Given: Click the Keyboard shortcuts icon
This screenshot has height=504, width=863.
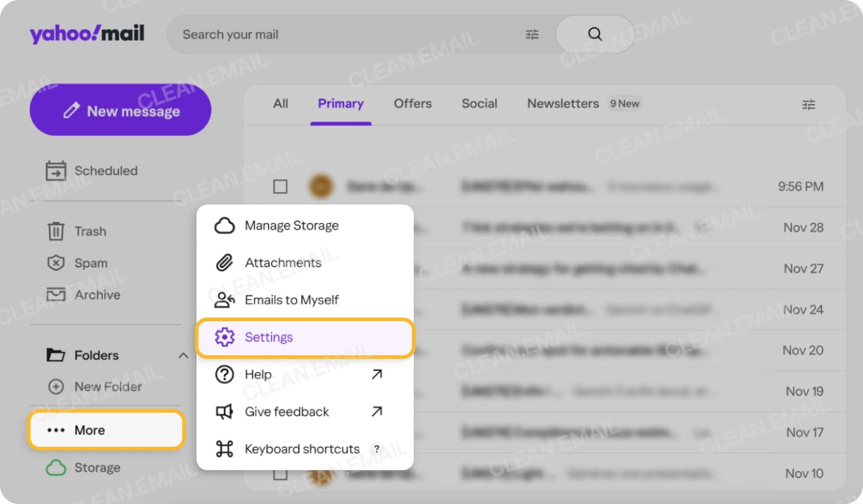Looking at the screenshot, I should 225,448.
